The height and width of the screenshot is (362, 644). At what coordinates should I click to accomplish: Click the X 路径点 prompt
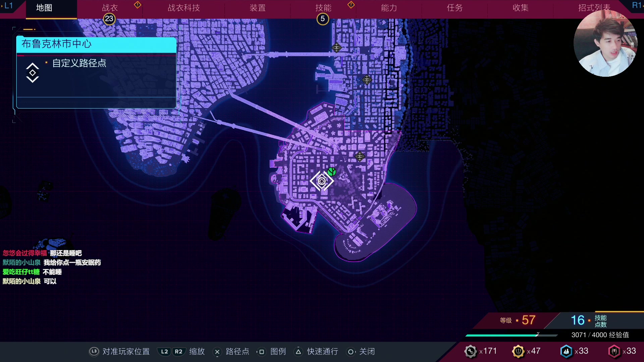[231, 351]
